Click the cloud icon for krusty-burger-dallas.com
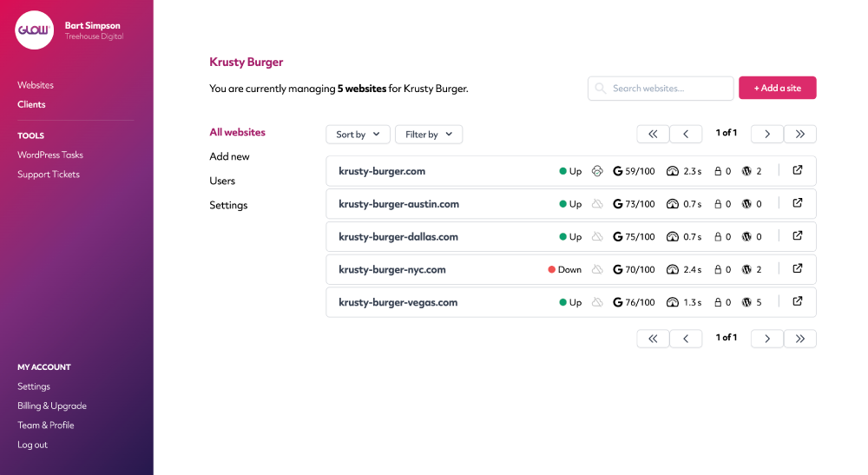The height and width of the screenshot is (475, 868). click(597, 236)
